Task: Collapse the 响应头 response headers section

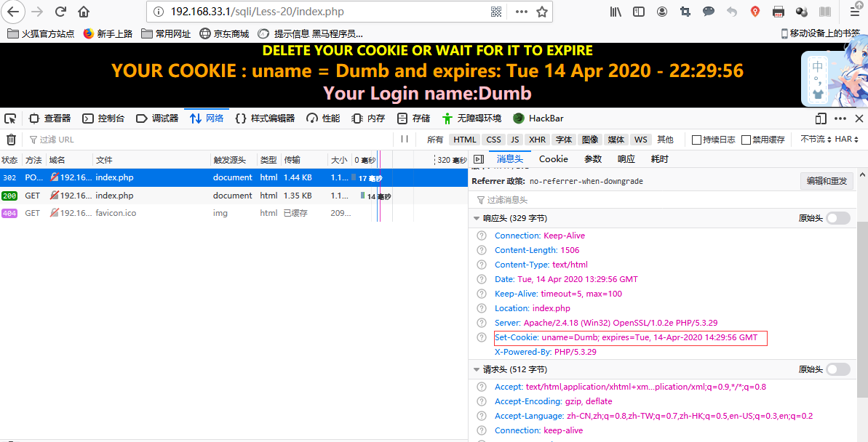Action: pyautogui.click(x=474, y=217)
